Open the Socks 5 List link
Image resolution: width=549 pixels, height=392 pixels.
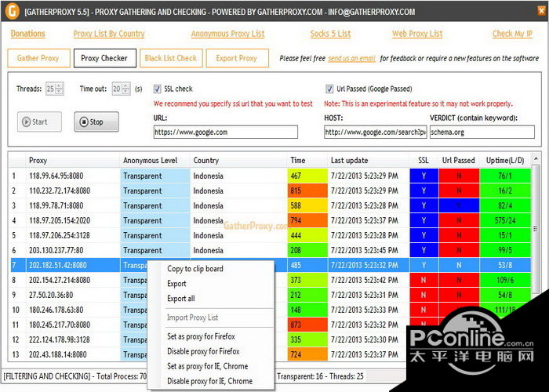tap(330, 34)
